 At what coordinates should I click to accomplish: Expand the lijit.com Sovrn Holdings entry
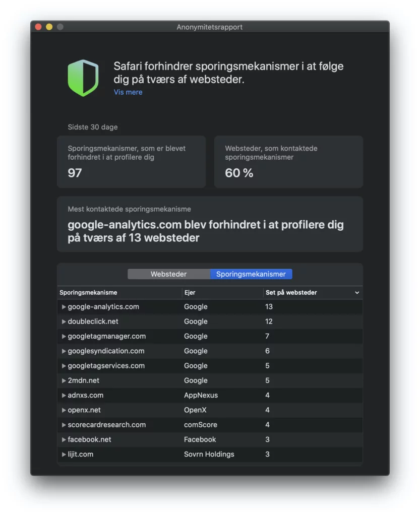[64, 454]
